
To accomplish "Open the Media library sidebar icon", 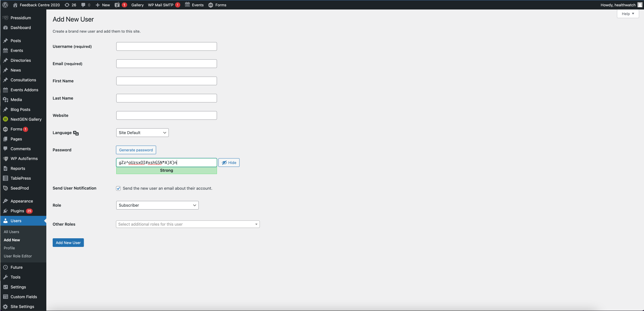I will click(x=5, y=100).
